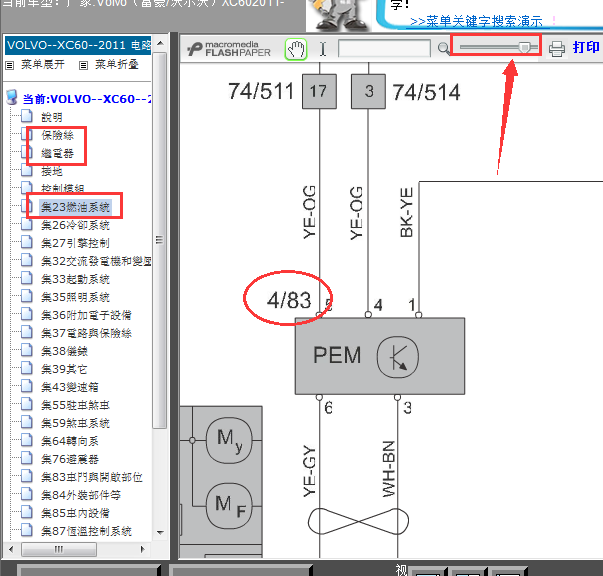The width and height of the screenshot is (603, 576).
Task: Select 集83車門與開啟部位 in the tree
Action: tap(92, 477)
